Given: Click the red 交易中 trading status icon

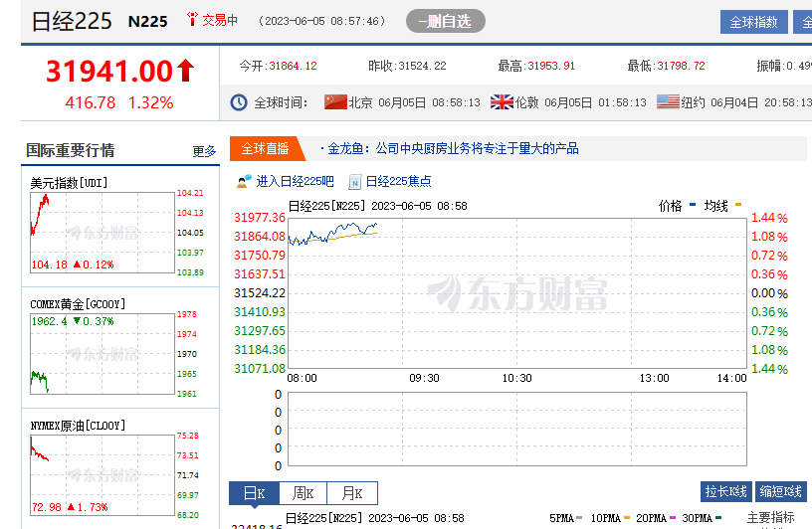Looking at the screenshot, I should [x=192, y=20].
